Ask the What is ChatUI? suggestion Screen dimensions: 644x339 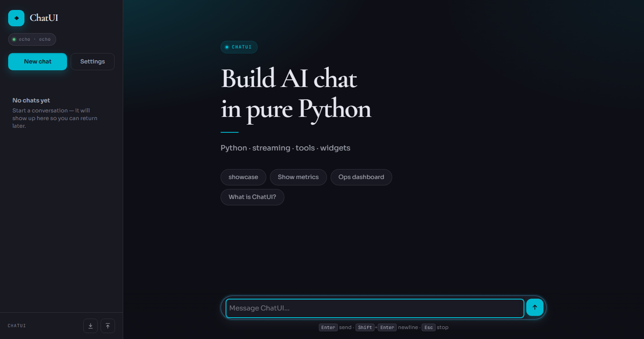(252, 197)
